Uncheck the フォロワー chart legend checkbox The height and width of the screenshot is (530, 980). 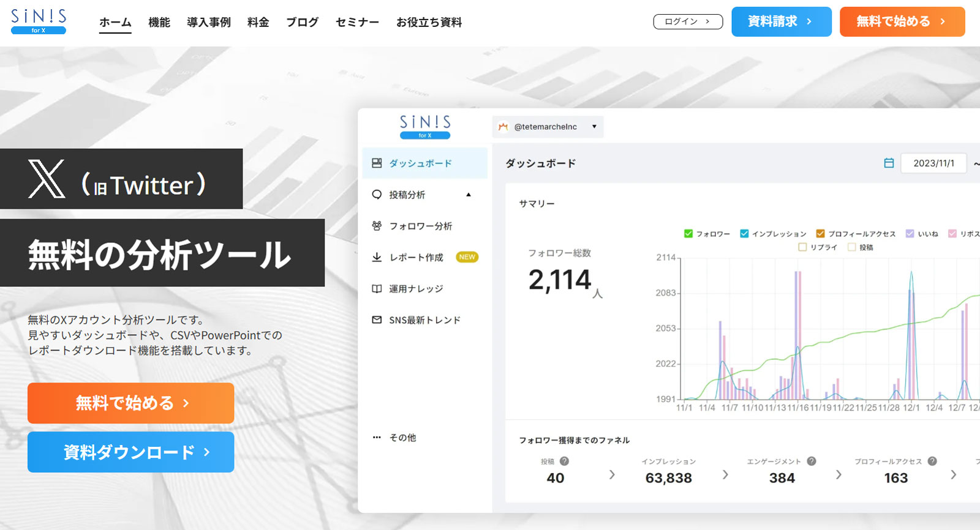pos(688,234)
